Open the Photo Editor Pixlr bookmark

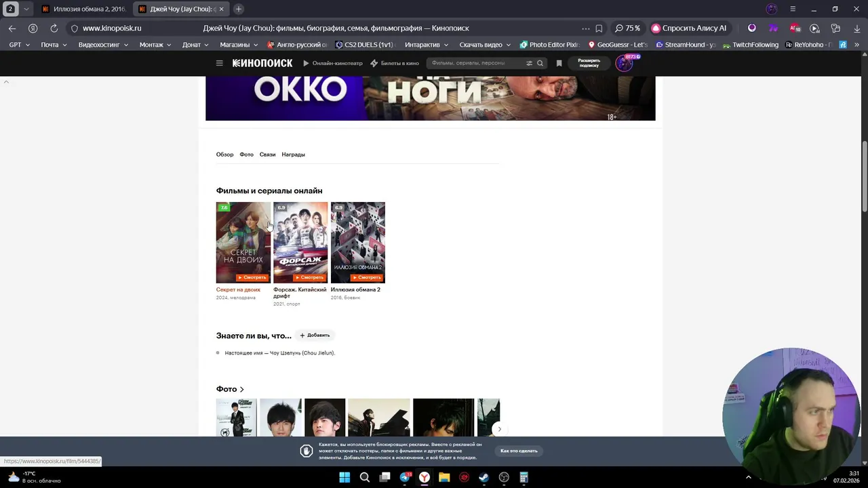[549, 45]
